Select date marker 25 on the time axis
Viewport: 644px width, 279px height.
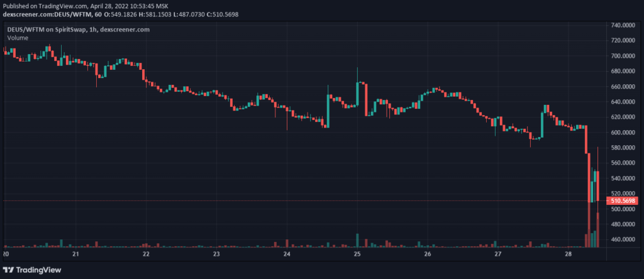(357, 254)
